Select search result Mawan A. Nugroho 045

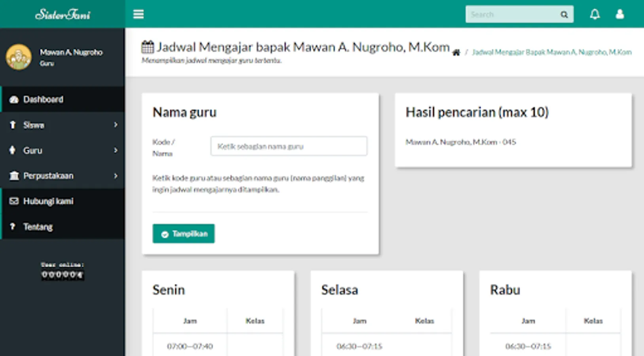tap(461, 142)
